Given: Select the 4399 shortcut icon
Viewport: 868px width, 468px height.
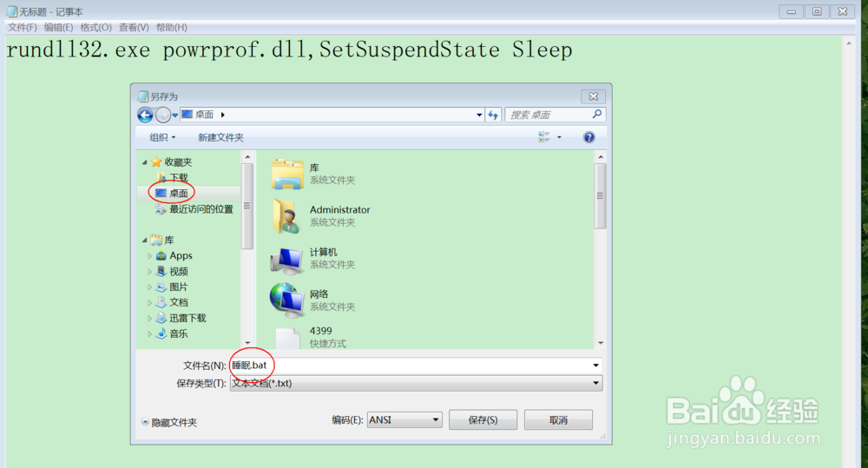Looking at the screenshot, I should [x=287, y=338].
